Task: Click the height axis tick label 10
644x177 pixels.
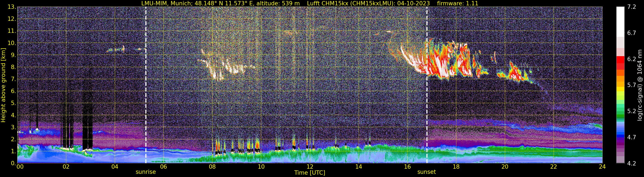Action: [12, 43]
